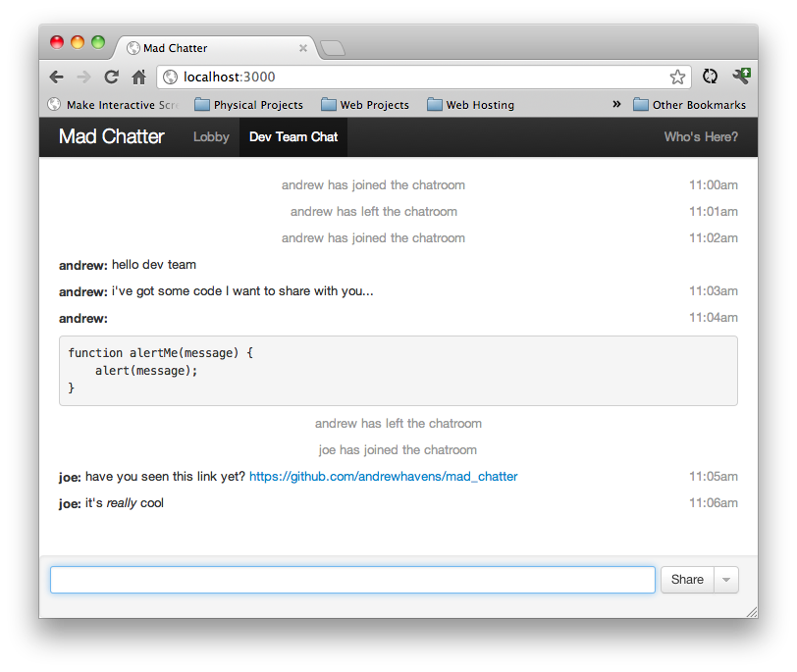Click the green zoom window button
Screen dimensions: 797x672
(98, 42)
